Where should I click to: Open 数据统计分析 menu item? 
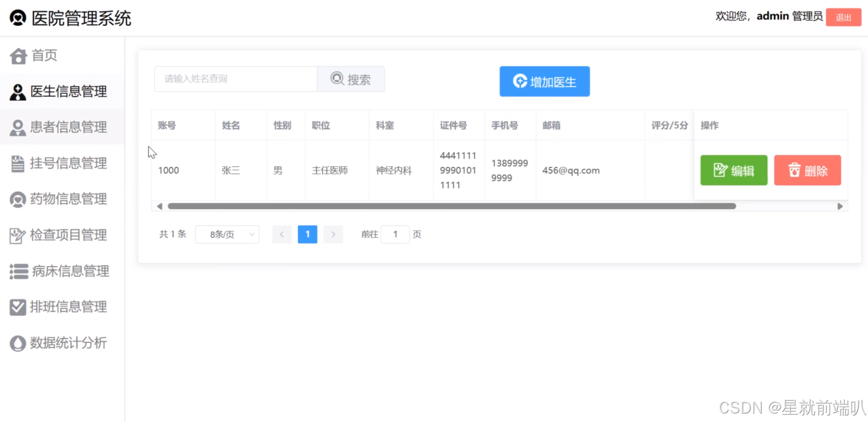point(68,343)
